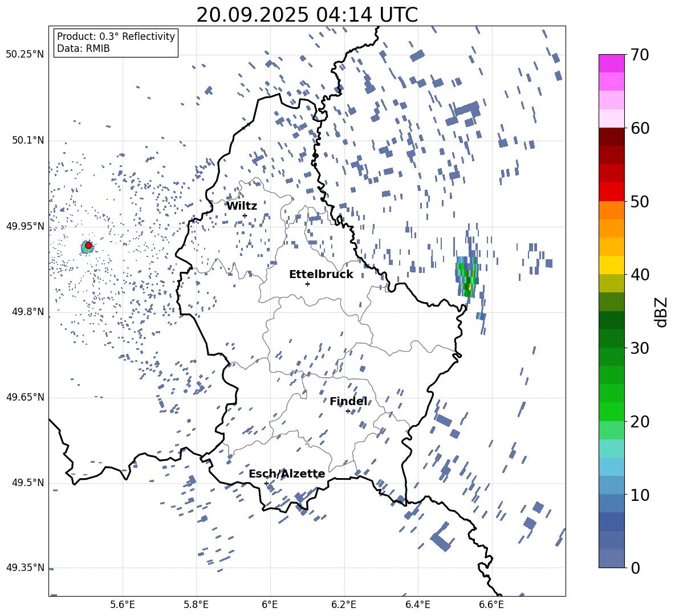Click the bright red colorbar segment above 50
This screenshot has height=616, width=675.
pyautogui.click(x=611, y=192)
